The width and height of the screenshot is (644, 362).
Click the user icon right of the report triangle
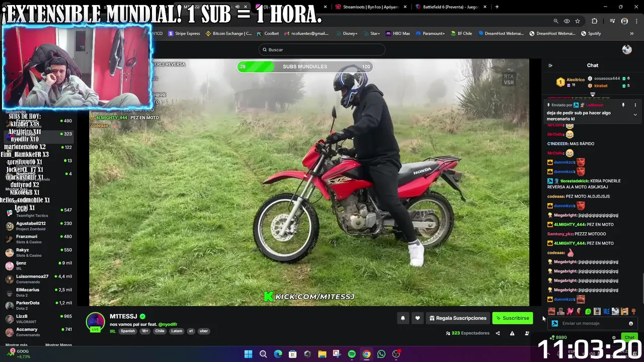click(x=527, y=333)
